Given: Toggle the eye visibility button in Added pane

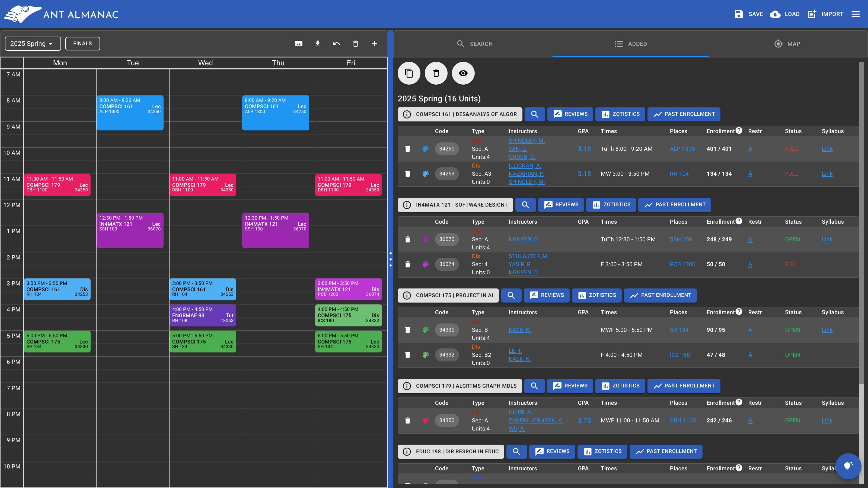Looking at the screenshot, I should click(x=463, y=73).
